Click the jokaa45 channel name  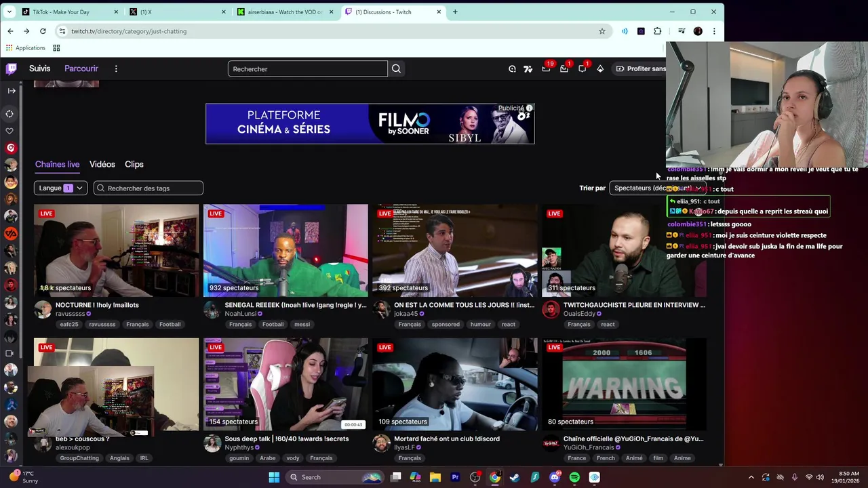(x=406, y=314)
